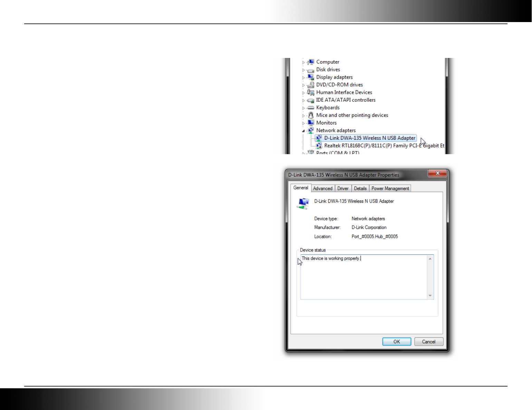
Task: Click the Properties dialog title bar text
Action: [344, 175]
